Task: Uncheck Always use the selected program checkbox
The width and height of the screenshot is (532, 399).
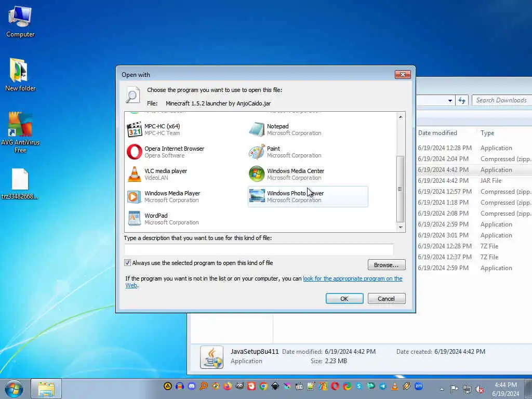Action: tap(128, 262)
